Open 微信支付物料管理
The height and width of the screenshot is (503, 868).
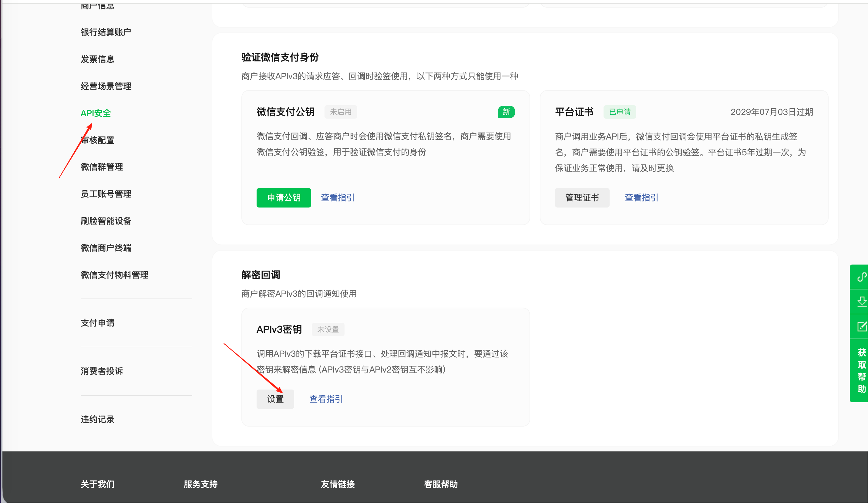pyautogui.click(x=114, y=275)
